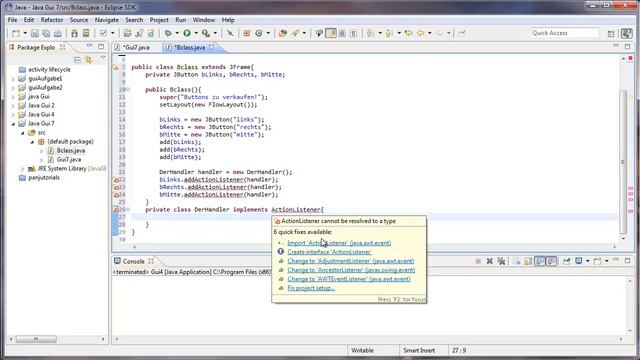Click Create interface 'ActionListener' link

tap(329, 252)
